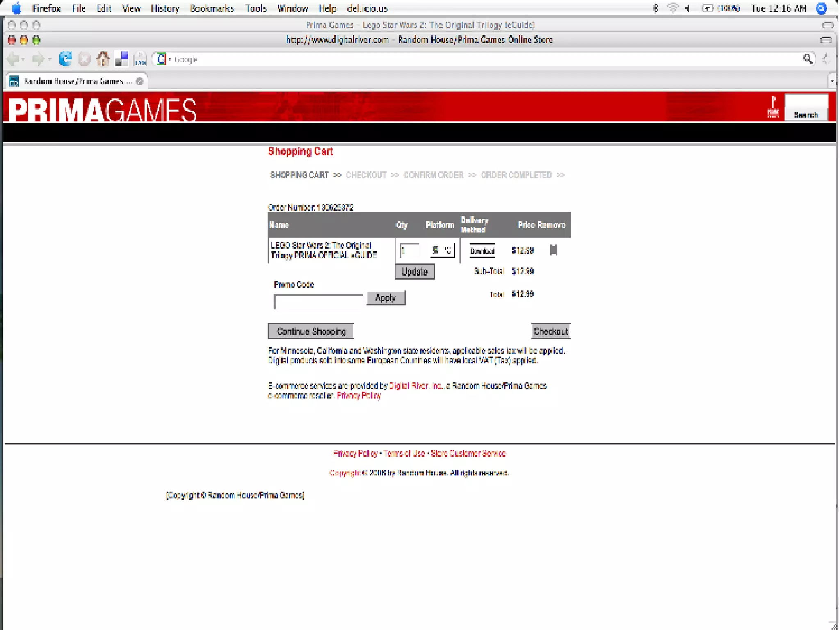Viewport: 840px width, 630px height.
Task: Close the Random House/Prima Games tab
Action: (x=139, y=81)
